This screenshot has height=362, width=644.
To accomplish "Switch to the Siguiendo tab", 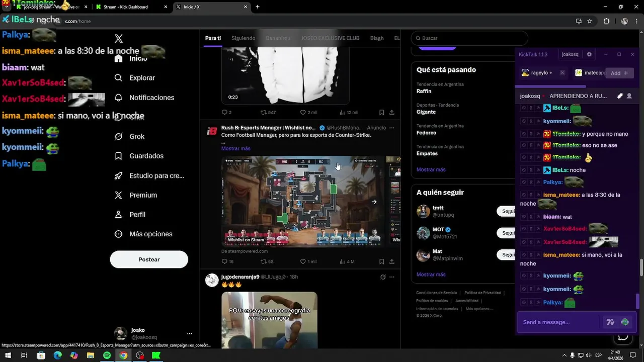I will coord(243,38).
